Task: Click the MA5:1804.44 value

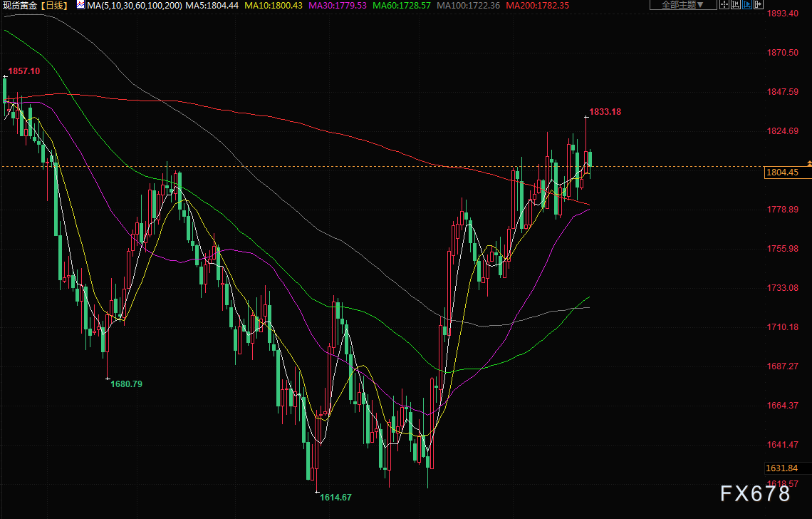Action: [x=212, y=6]
